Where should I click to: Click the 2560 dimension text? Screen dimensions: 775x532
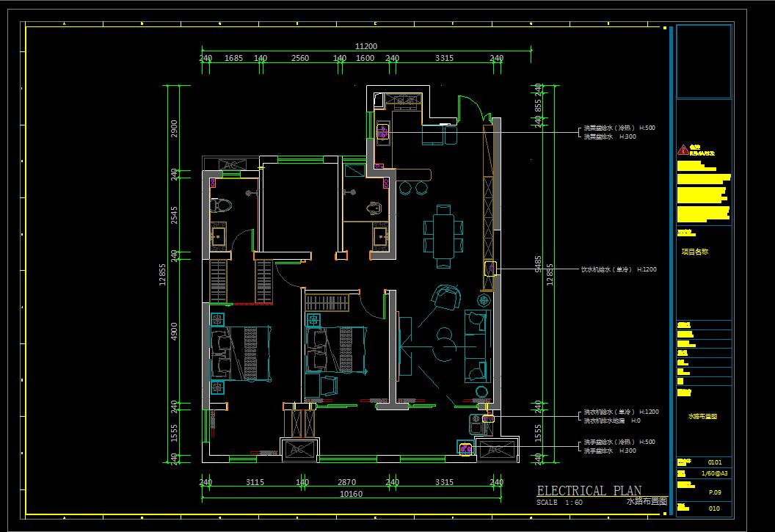300,58
